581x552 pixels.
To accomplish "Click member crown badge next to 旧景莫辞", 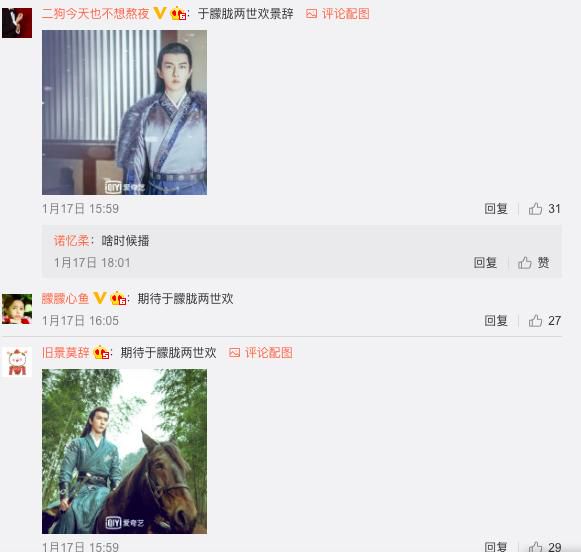I will click(101, 352).
